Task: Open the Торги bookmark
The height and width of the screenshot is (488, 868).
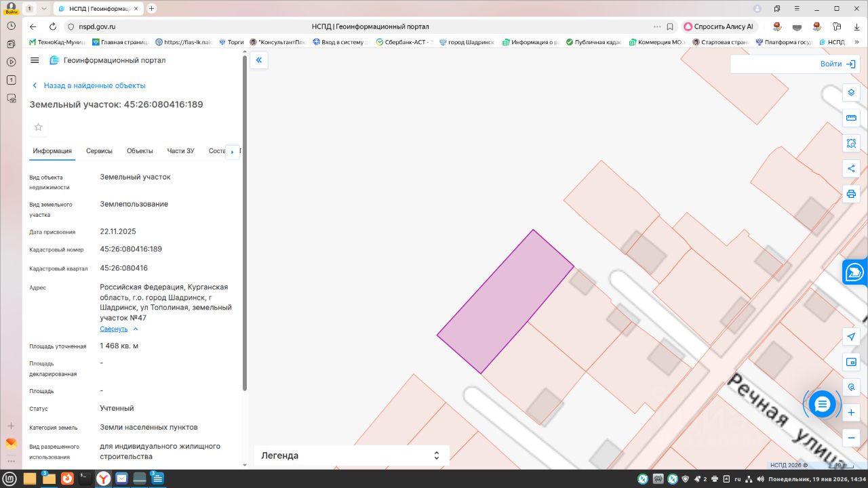Action: 231,42
